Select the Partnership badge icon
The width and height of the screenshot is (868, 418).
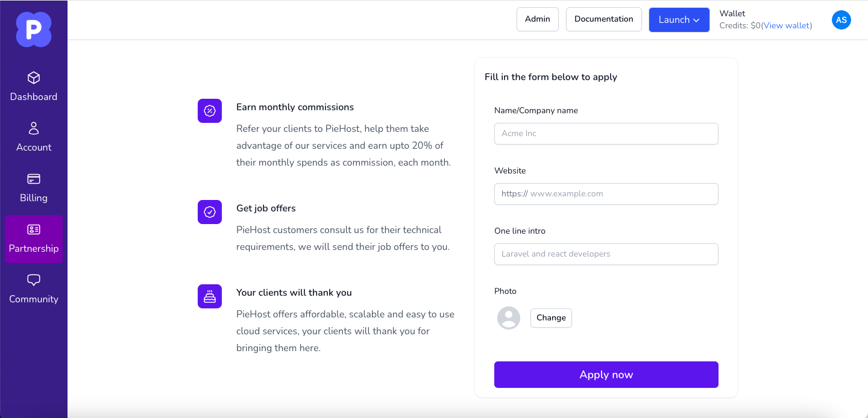click(34, 229)
